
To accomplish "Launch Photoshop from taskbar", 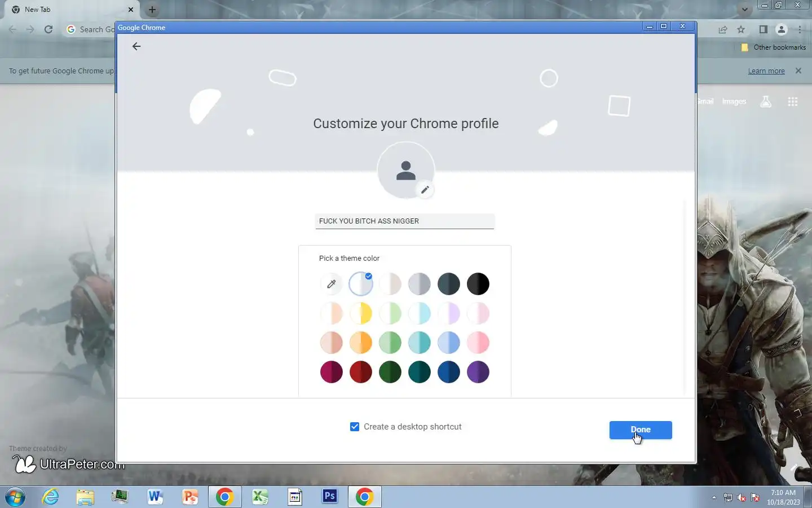I will click(x=330, y=497).
